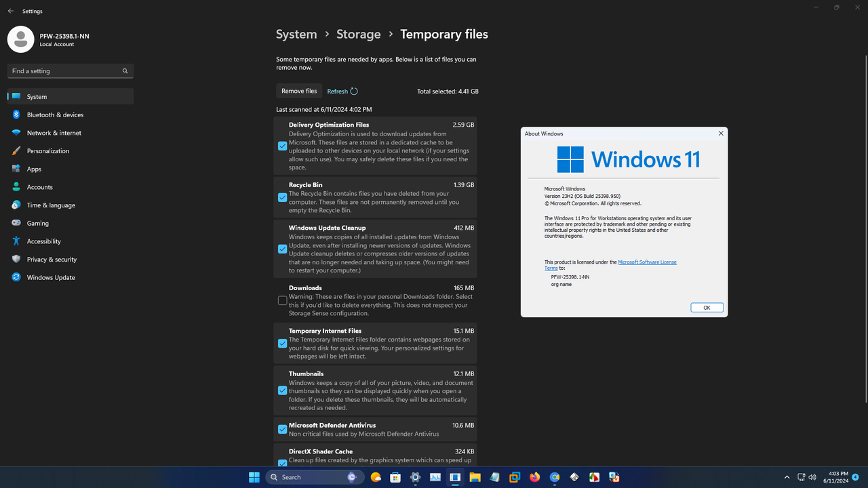The height and width of the screenshot is (488, 868).
Task: Open the System settings category
Action: 71,96
